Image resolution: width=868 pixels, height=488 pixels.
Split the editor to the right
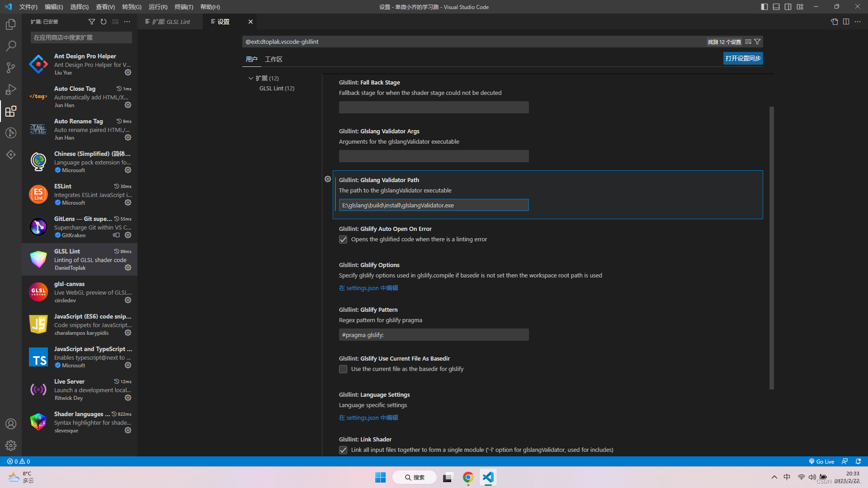846,22
